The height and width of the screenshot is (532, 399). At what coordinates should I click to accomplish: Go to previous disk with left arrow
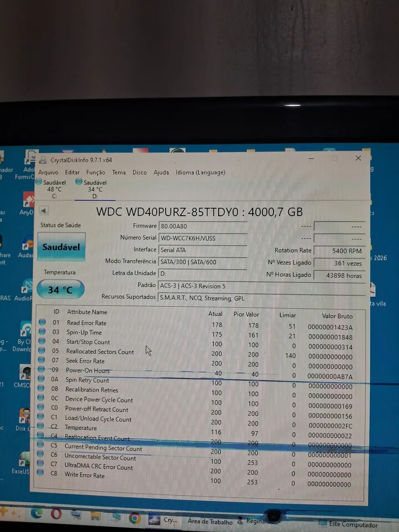(x=44, y=210)
